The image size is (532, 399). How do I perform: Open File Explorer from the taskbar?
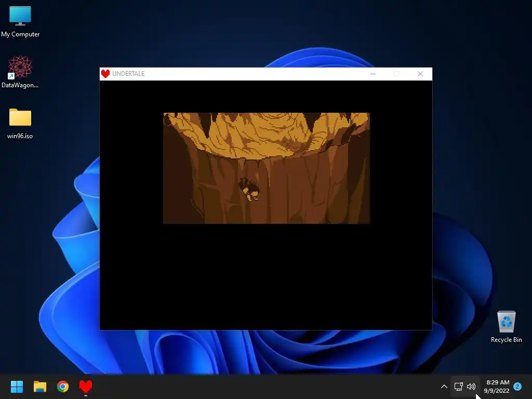39,387
